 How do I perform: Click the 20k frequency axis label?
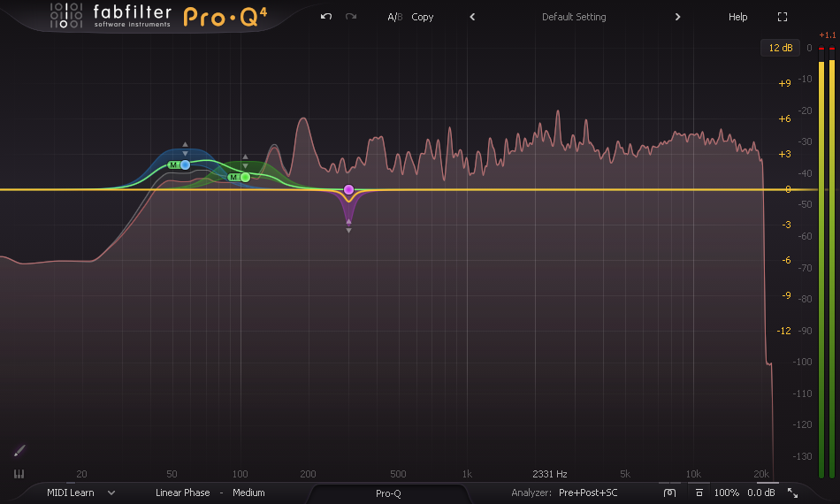[760, 474]
